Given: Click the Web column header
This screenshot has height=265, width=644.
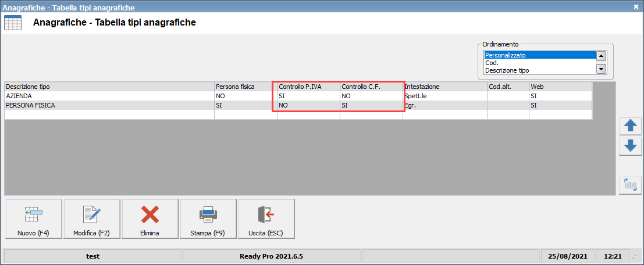Looking at the screenshot, I should 560,87.
